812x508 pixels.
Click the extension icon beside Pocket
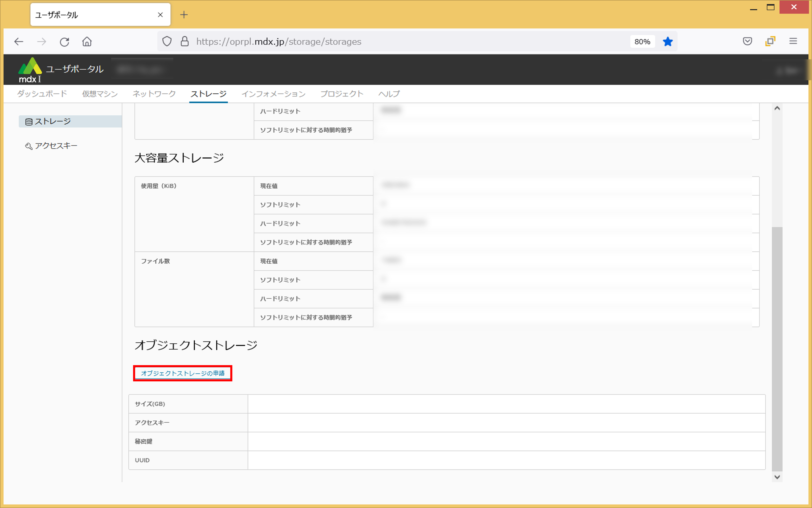point(770,41)
